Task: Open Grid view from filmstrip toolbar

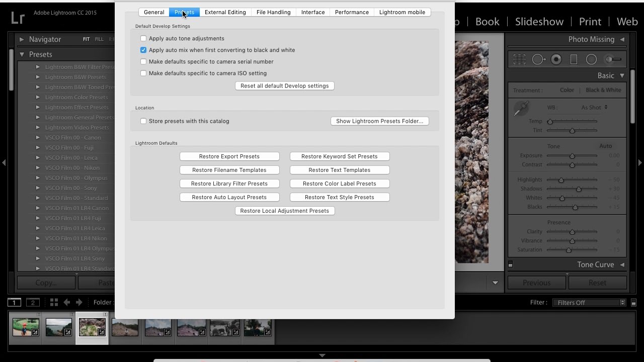Action: 53,302
